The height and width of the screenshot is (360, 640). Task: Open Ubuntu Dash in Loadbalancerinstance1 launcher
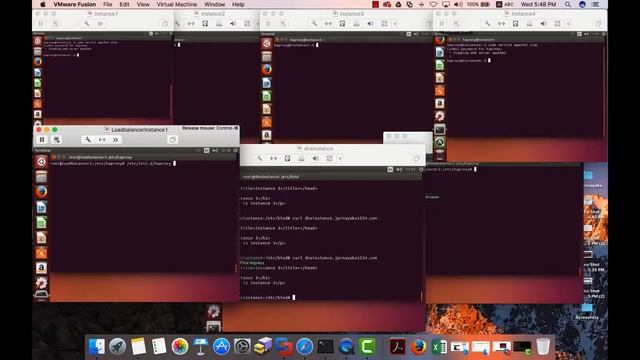[41, 162]
